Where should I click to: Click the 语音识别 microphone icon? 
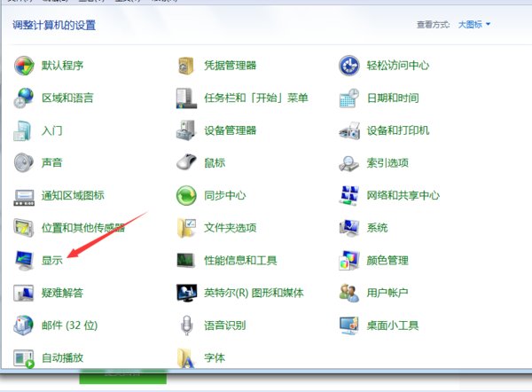point(186,325)
